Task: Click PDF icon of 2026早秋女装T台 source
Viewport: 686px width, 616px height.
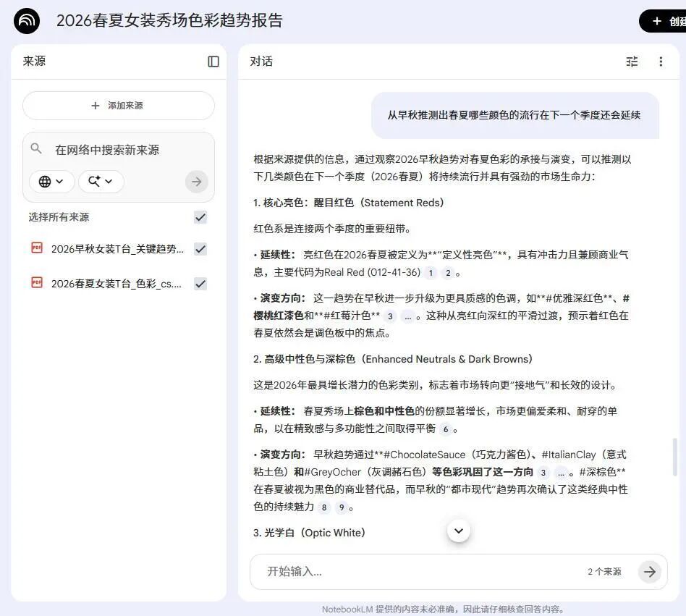Action: click(37, 248)
